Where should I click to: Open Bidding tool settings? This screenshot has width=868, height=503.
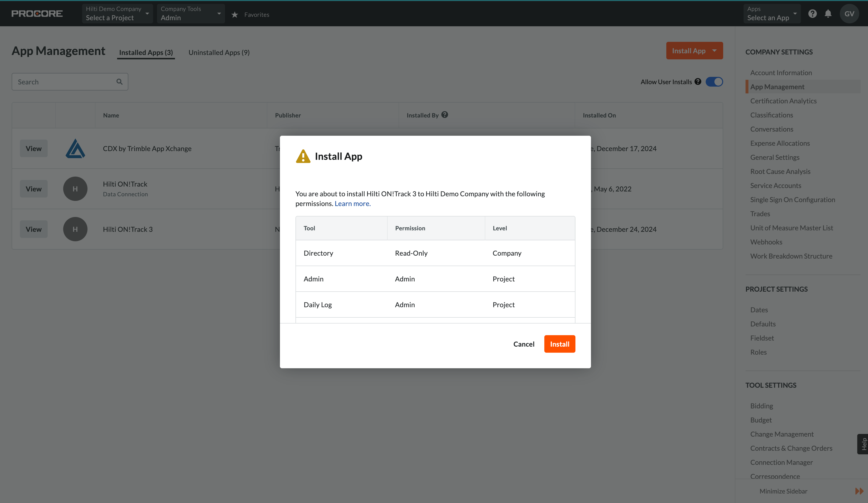[762, 406]
